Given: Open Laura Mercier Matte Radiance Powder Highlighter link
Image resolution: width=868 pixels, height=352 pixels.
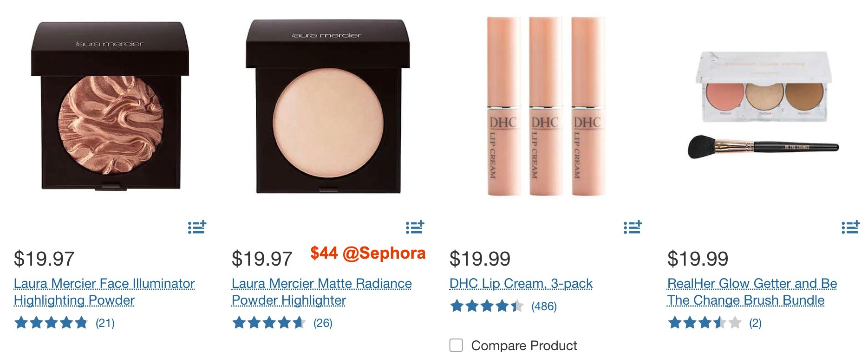Looking at the screenshot, I should (321, 292).
